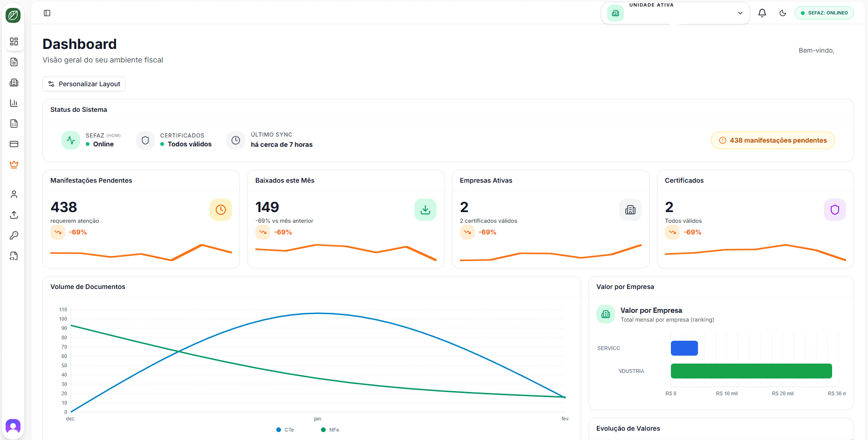The width and height of the screenshot is (868, 440).
Task: Click the credit card billing icon in sidebar
Action: pos(14,144)
